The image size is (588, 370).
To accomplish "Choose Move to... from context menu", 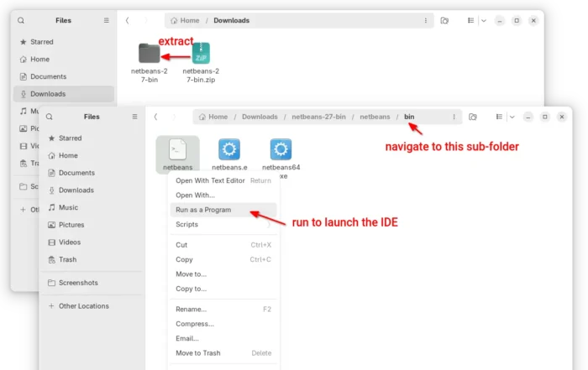I will [x=223, y=274].
